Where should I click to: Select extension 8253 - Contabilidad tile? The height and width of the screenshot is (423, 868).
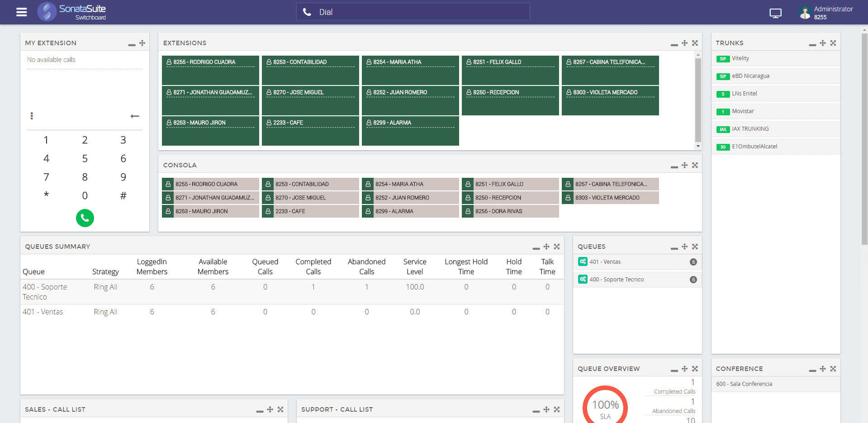[310, 70]
